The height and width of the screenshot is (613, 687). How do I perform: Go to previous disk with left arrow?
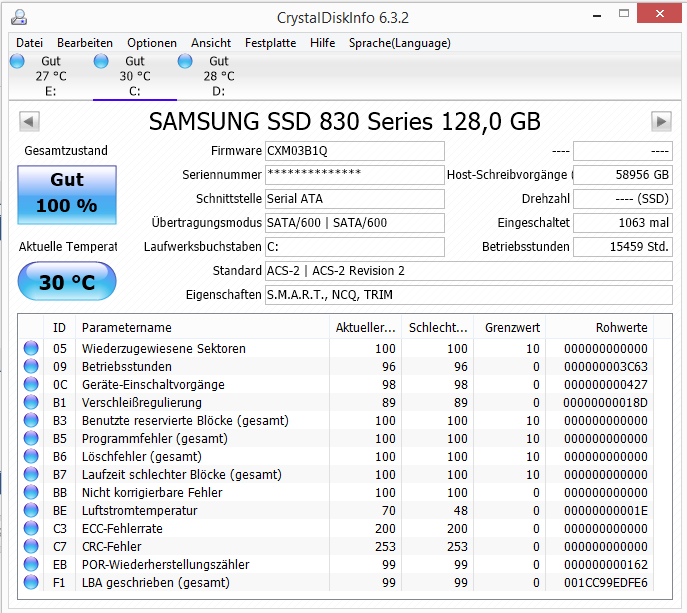[29, 121]
